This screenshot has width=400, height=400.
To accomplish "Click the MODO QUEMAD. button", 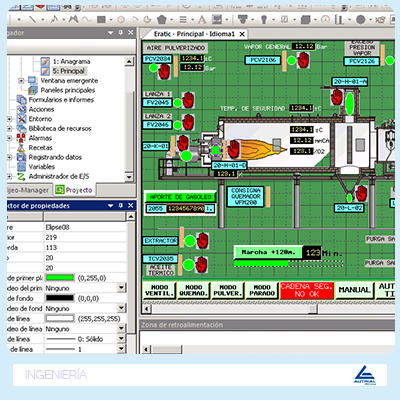I will (194, 290).
